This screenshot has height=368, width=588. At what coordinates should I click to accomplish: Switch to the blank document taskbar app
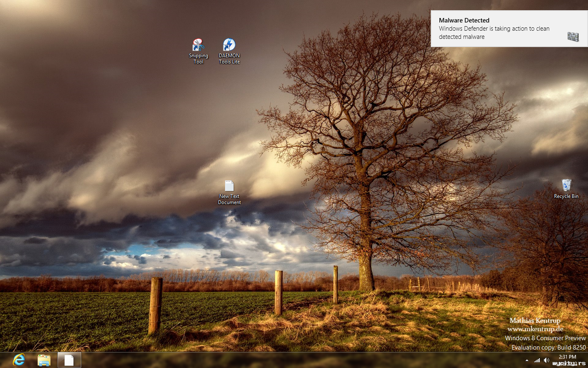point(69,360)
